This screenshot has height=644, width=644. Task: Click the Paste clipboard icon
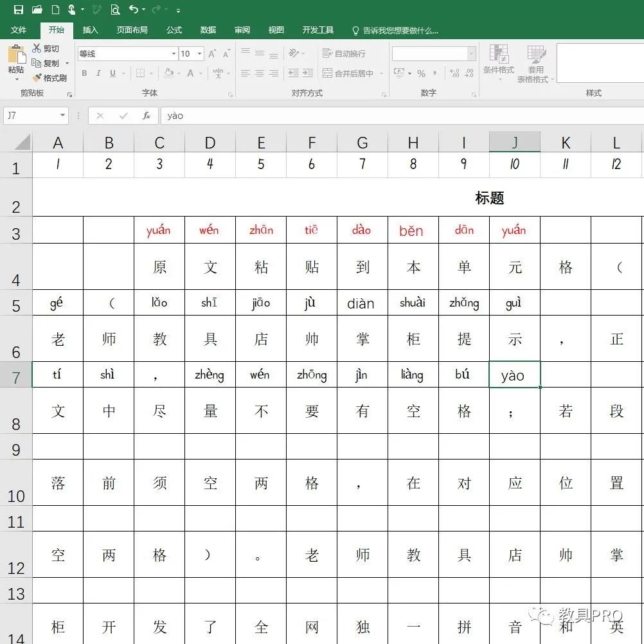coord(17,54)
